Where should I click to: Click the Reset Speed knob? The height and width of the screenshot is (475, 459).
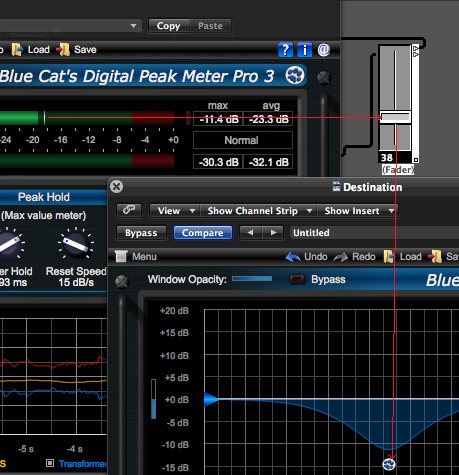tap(76, 245)
